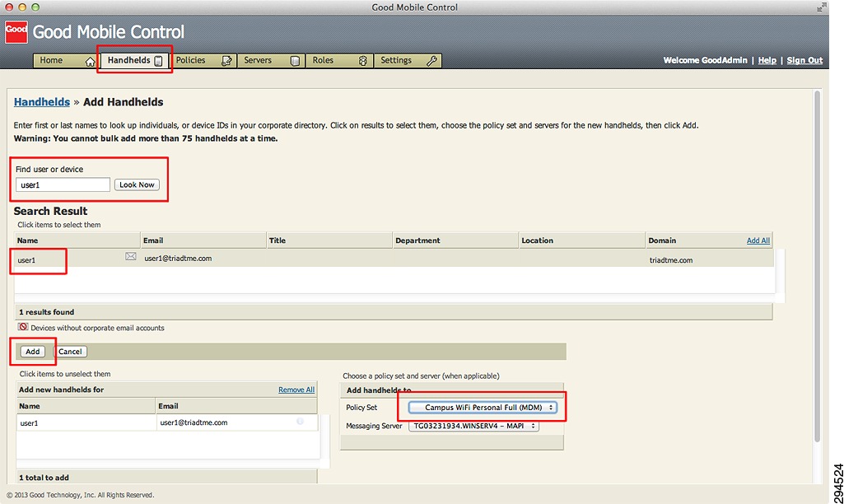Click the triadtme.com domain cell

(671, 260)
